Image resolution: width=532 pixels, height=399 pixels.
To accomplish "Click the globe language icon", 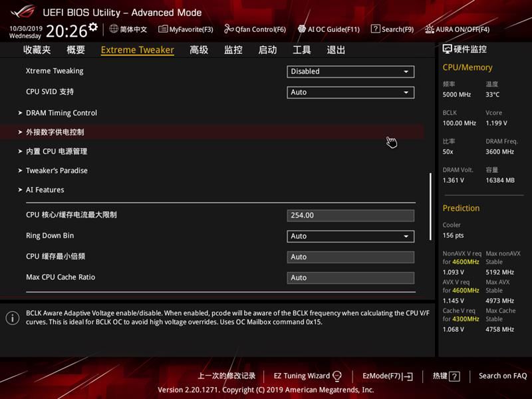I will click(x=114, y=29).
